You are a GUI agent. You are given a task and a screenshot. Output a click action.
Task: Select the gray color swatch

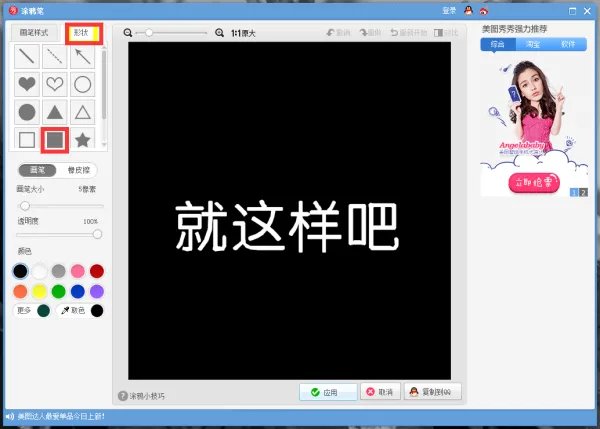click(x=59, y=271)
